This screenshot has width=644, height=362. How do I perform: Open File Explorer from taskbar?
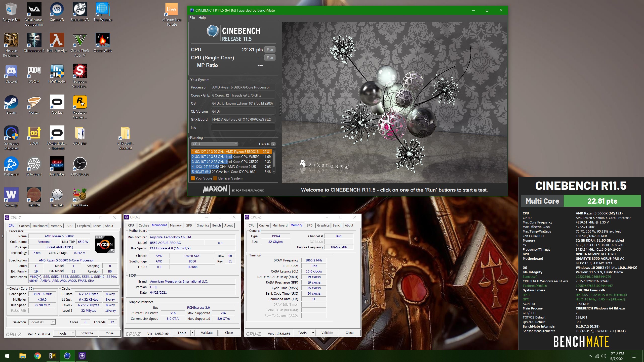[x=23, y=356]
